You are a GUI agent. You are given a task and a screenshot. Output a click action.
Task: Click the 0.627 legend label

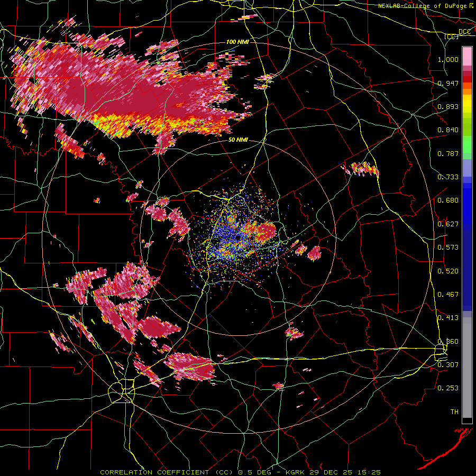448,224
